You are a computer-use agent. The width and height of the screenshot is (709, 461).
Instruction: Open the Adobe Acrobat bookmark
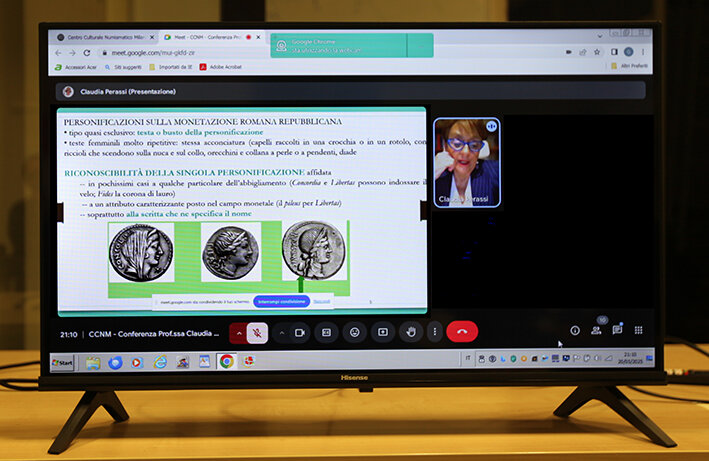click(x=225, y=67)
